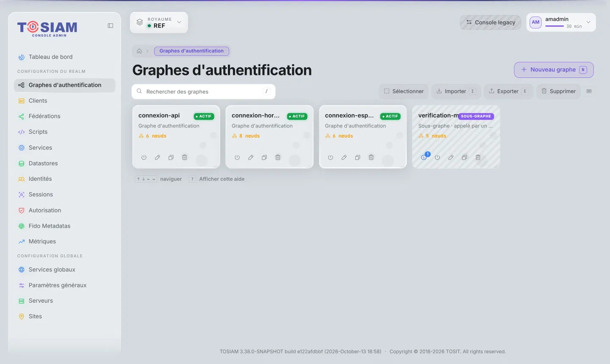The height and width of the screenshot is (364, 610).
Task: Click the AM user avatar
Action: click(535, 22)
